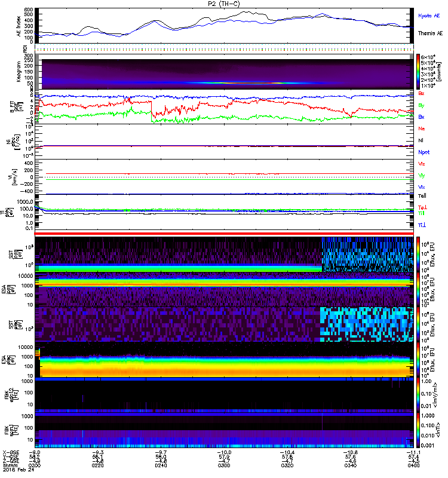This screenshot has width=448, height=478.
Task: Select the black Ni legend entry
Action: click(421, 140)
